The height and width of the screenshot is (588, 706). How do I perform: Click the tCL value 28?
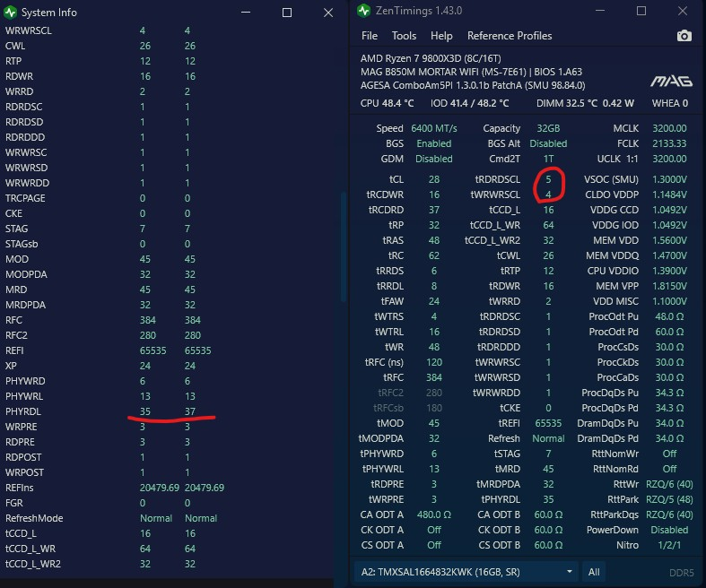click(434, 179)
